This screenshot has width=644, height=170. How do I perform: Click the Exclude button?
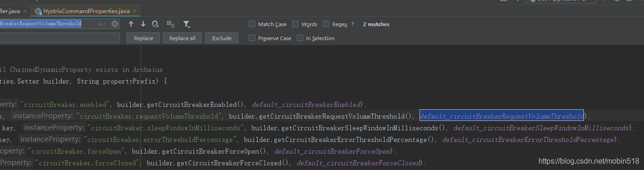(x=222, y=38)
